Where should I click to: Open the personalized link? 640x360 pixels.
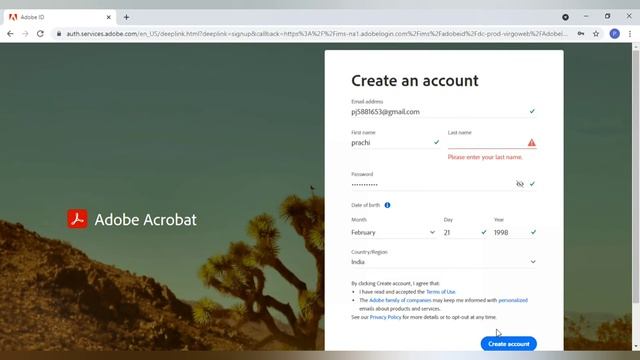513,300
